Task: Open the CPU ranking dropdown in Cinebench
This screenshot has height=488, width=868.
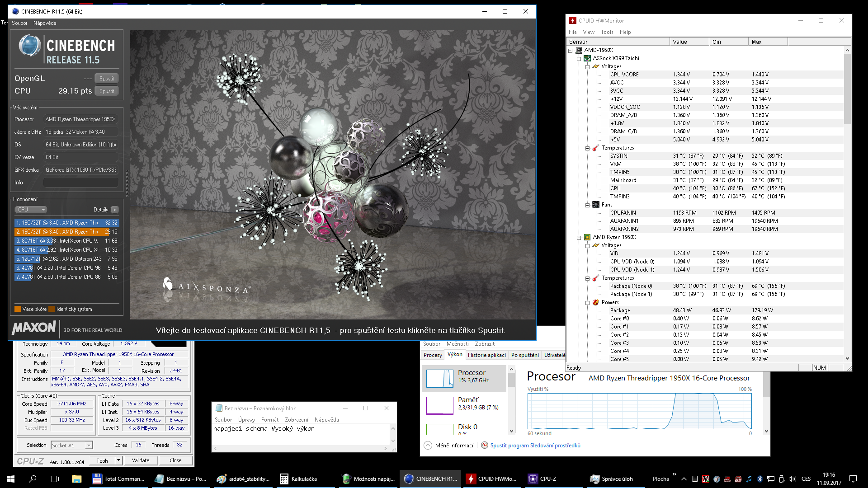Action: [31, 210]
